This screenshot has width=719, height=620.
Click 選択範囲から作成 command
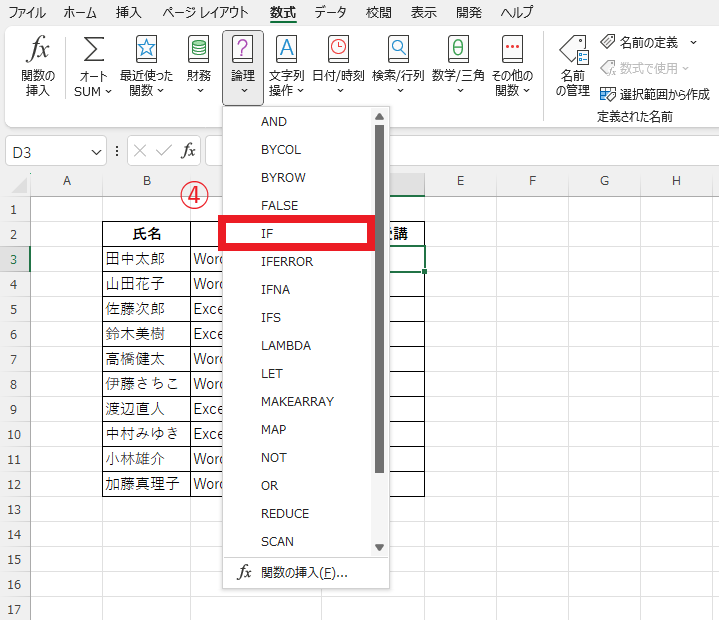tap(655, 94)
